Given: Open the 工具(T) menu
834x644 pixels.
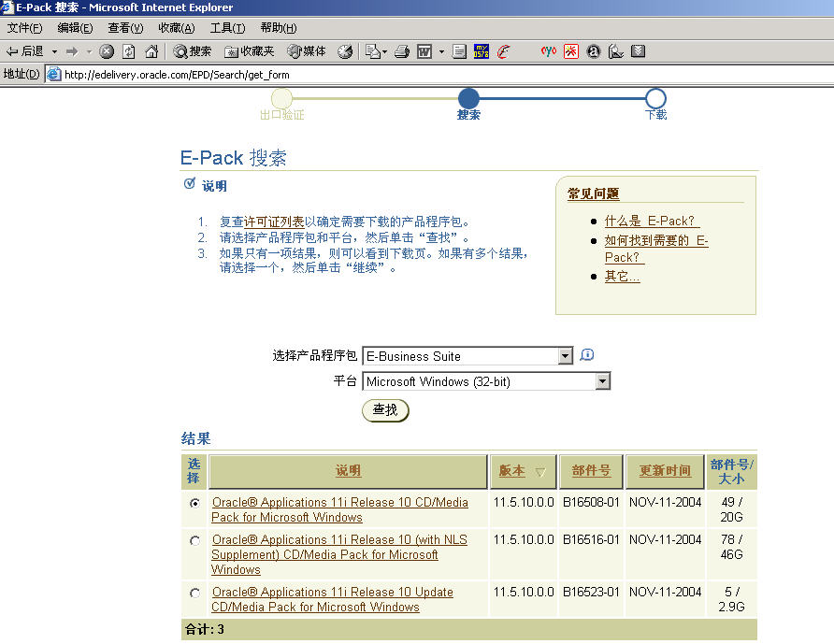Looking at the screenshot, I should point(227,28).
